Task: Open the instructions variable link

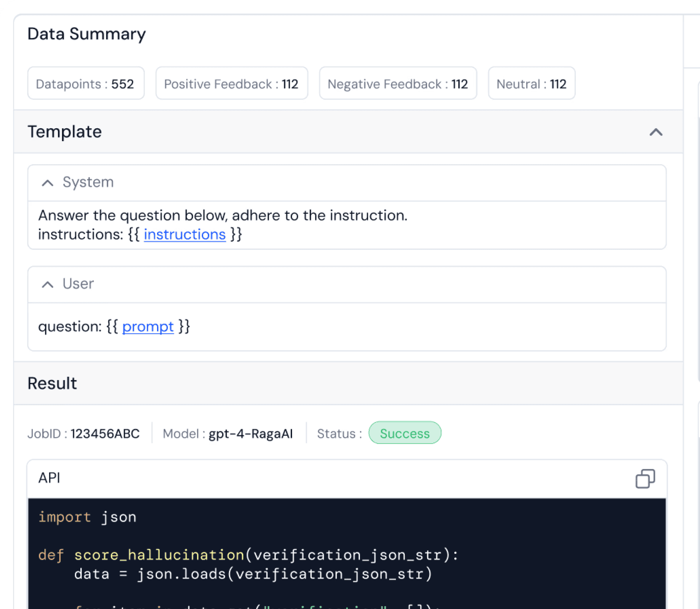Action: (x=185, y=235)
